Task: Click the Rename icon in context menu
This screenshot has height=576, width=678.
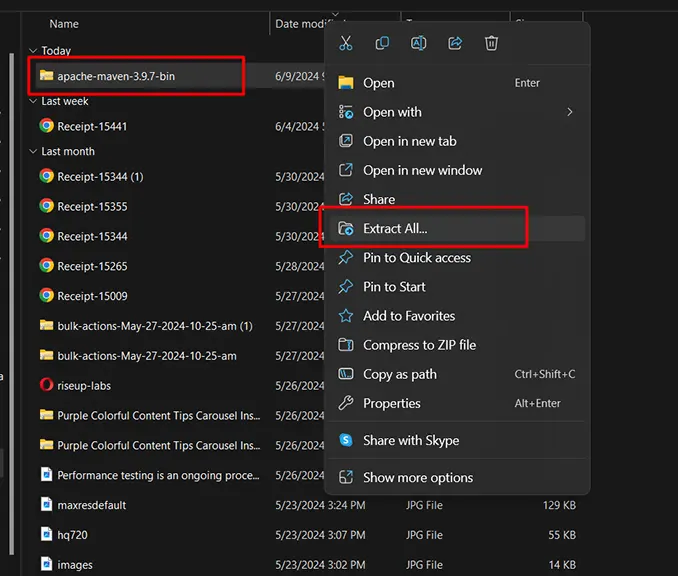Action: (418, 43)
